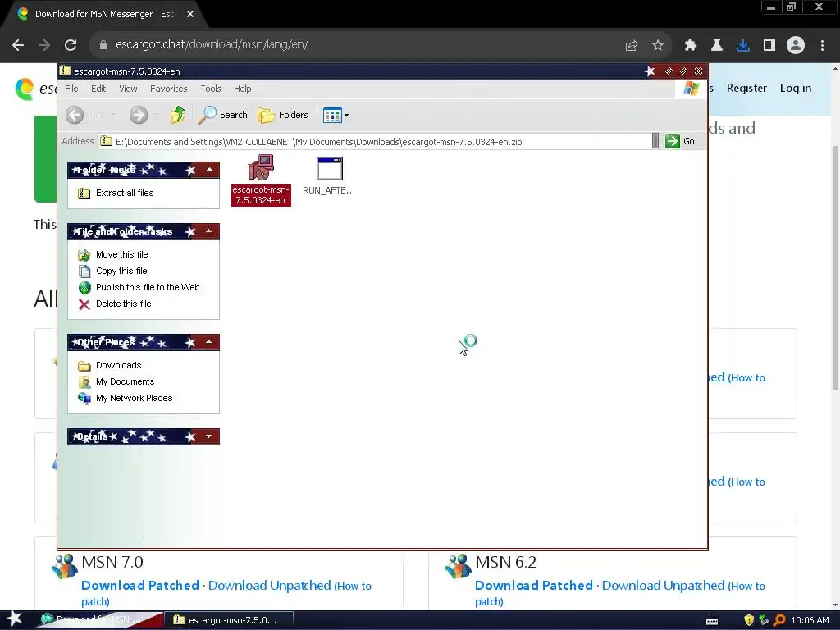Image resolution: width=840 pixels, height=630 pixels.
Task: Open Downloads in Other Places
Action: click(x=110, y=365)
